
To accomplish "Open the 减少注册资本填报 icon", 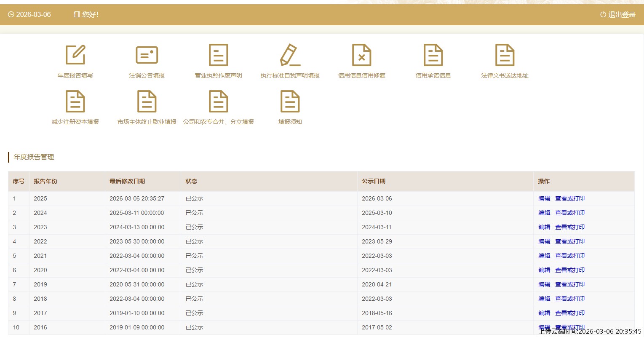I will [75, 102].
